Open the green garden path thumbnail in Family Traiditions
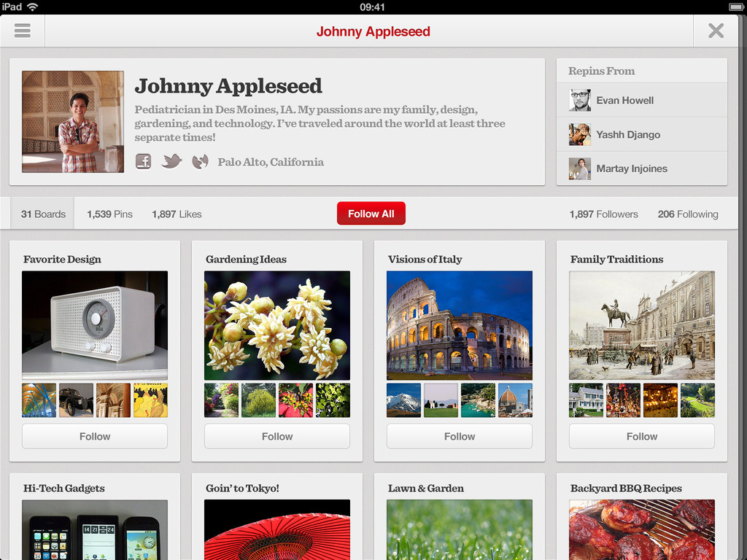The height and width of the screenshot is (560, 747). (x=698, y=400)
